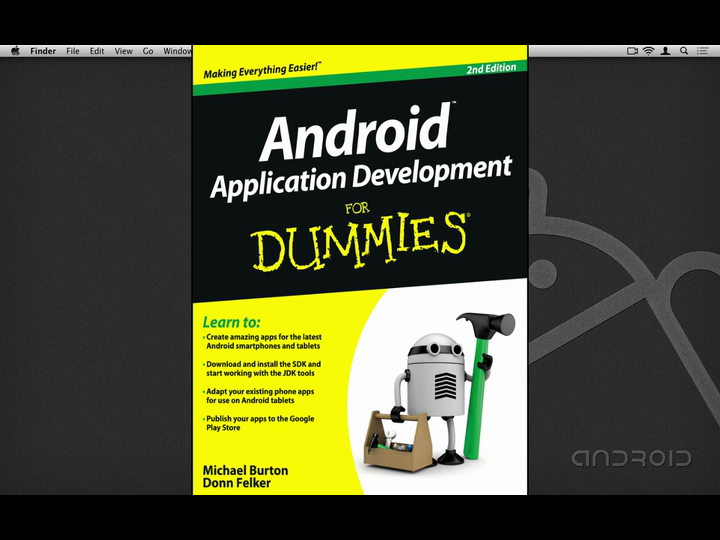The height and width of the screenshot is (540, 720).
Task: Open Spotlight search magnifier icon
Action: (x=684, y=51)
